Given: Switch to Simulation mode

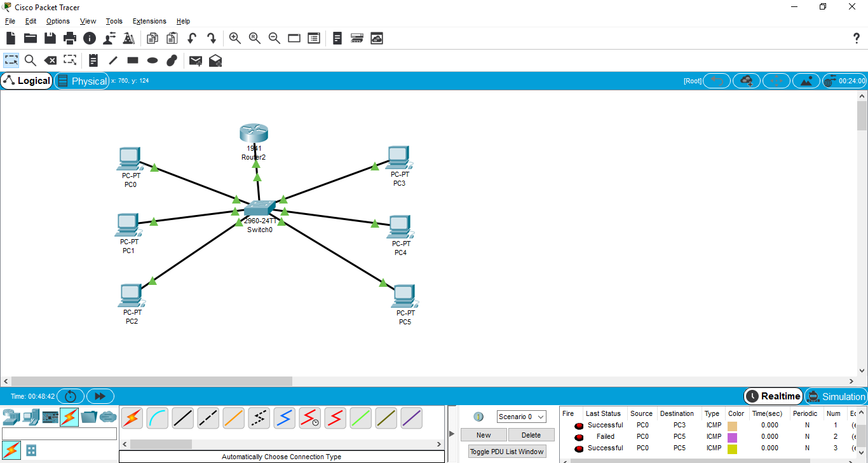Looking at the screenshot, I should [x=836, y=396].
